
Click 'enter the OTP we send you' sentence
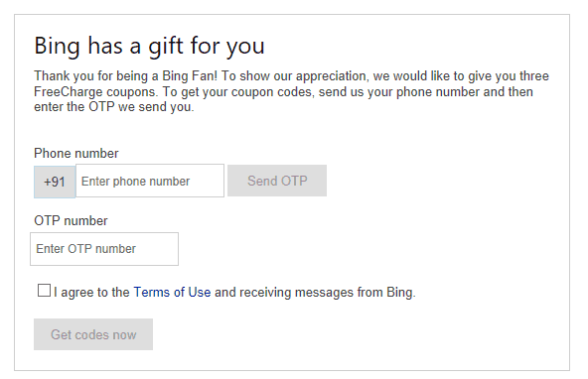tap(113, 107)
